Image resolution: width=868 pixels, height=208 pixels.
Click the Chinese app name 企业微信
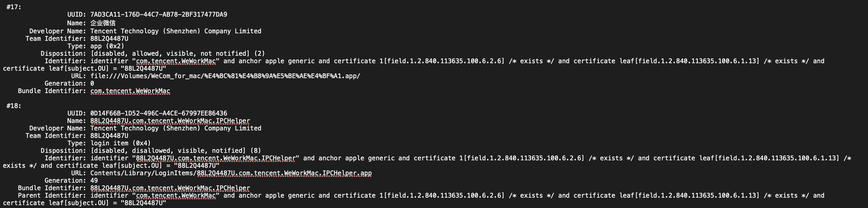pyautogui.click(x=103, y=23)
